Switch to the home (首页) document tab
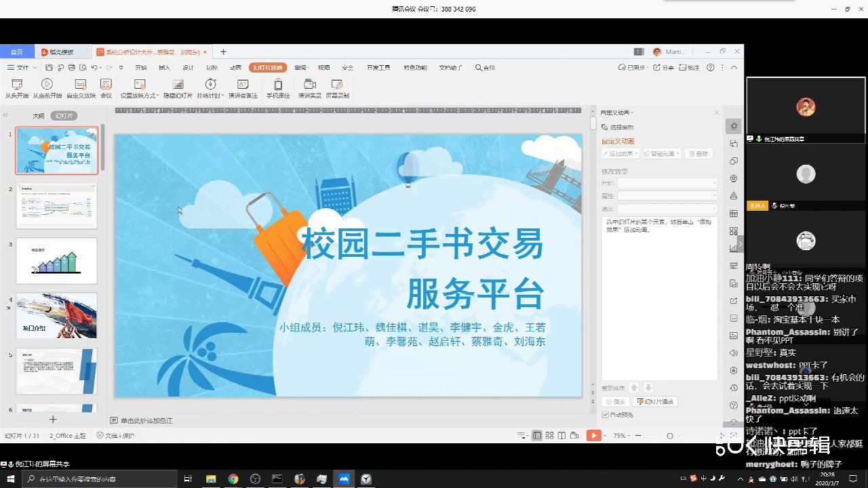Image resolution: width=868 pixels, height=488 pixels. 16,52
